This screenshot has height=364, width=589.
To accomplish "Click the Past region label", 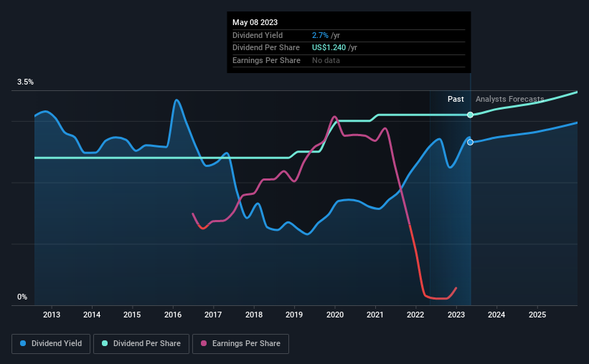I will [x=456, y=99].
